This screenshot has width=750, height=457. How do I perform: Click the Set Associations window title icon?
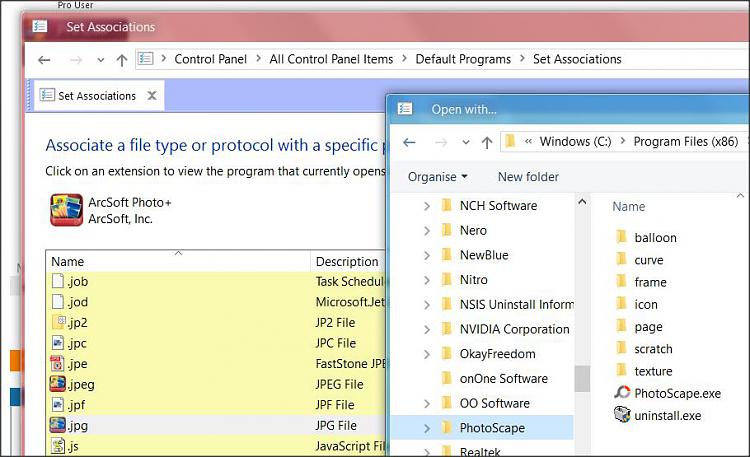(x=40, y=26)
